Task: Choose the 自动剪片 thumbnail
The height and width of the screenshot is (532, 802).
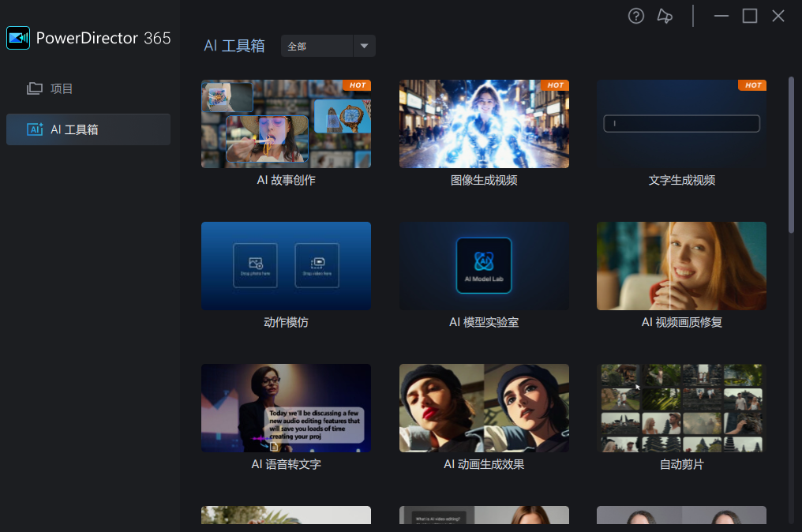Action: pyautogui.click(x=681, y=408)
